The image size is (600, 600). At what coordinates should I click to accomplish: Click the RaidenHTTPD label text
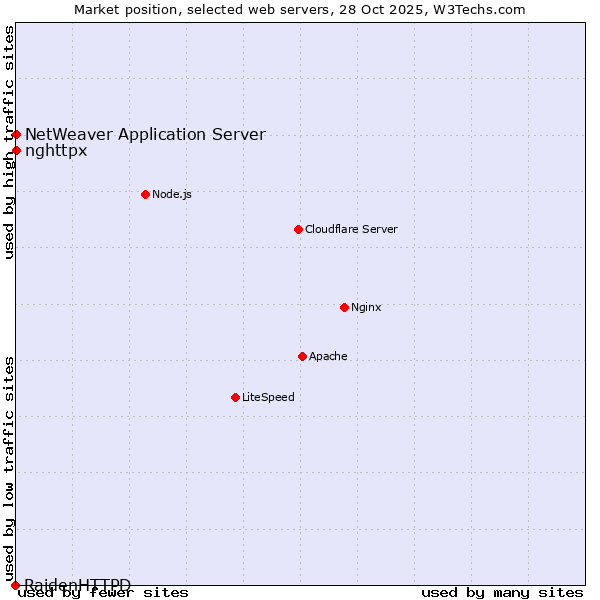[x=78, y=584]
